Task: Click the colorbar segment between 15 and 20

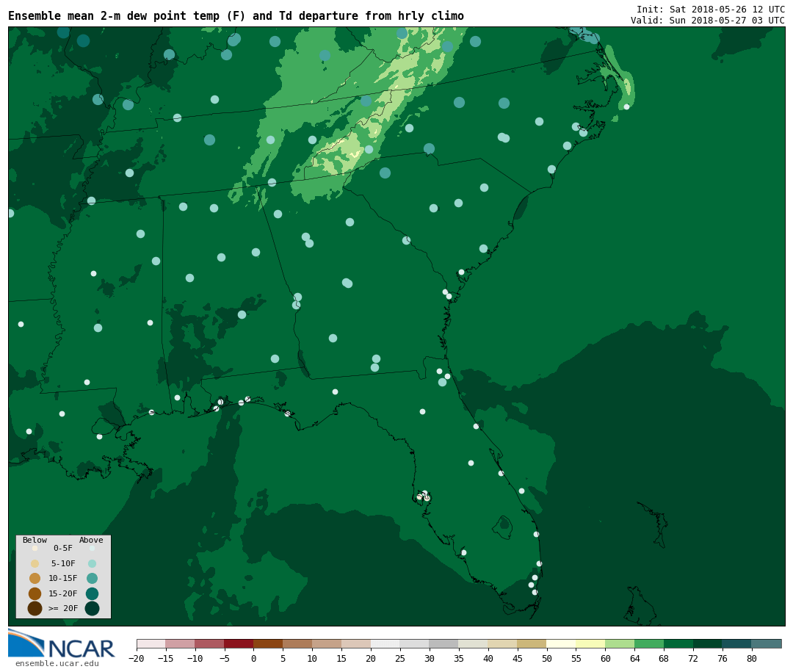Action: click(356, 643)
